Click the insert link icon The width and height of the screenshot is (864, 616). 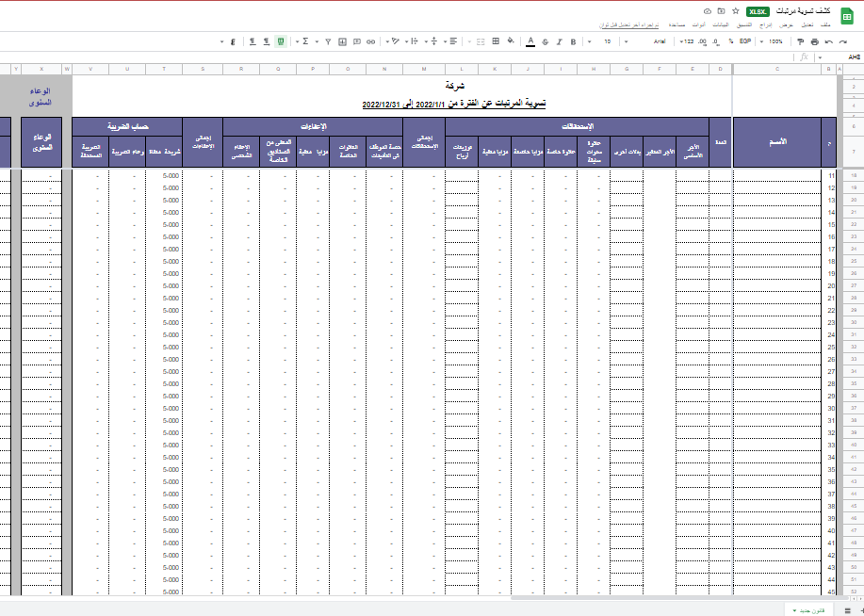coord(370,41)
